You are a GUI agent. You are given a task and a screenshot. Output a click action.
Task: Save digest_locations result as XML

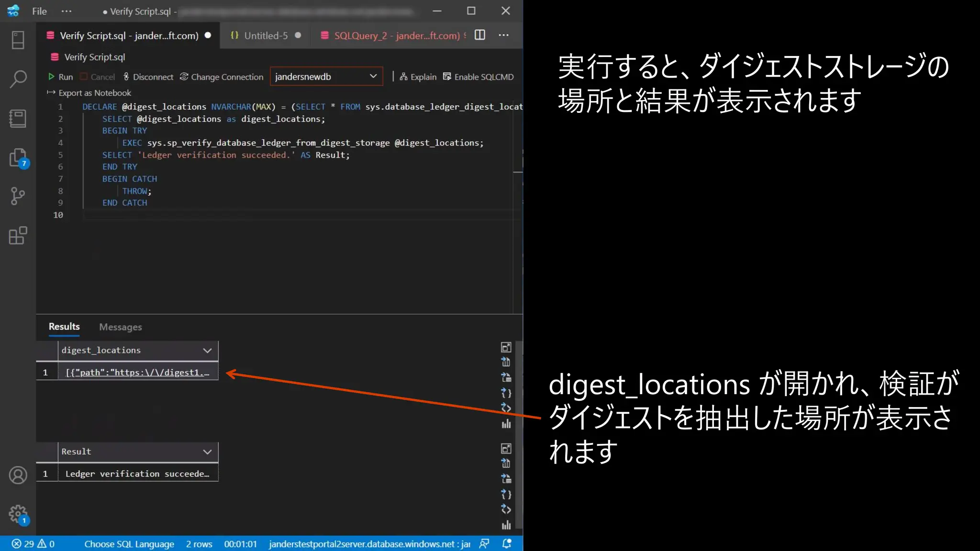click(x=506, y=408)
